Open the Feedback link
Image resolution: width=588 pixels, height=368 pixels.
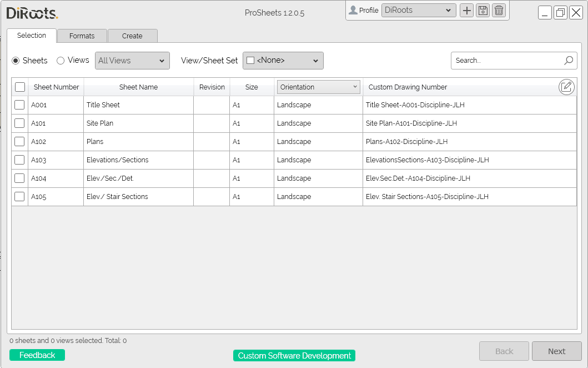37,355
